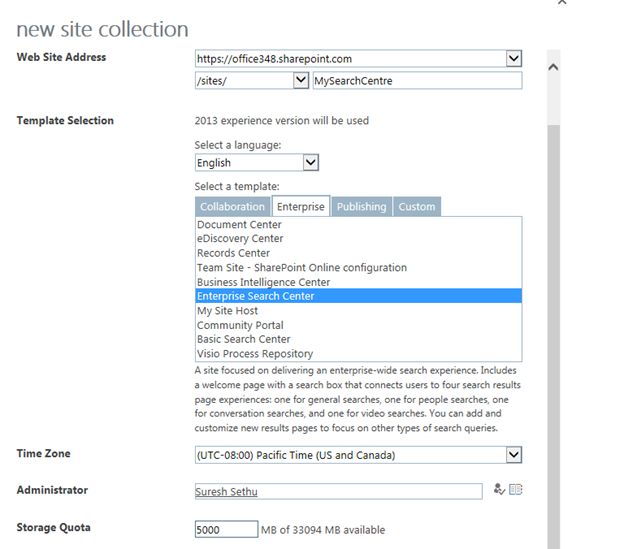624x549 pixels.
Task: Click the scroll up arrow of the dialog
Action: pyautogui.click(x=553, y=67)
